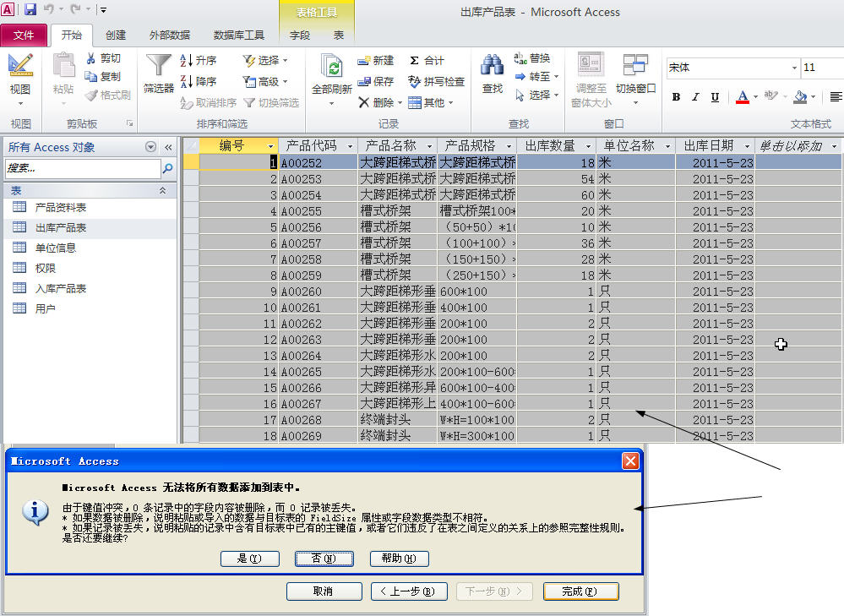
Task: Open 出库日期 column filter arrow
Action: point(747,146)
